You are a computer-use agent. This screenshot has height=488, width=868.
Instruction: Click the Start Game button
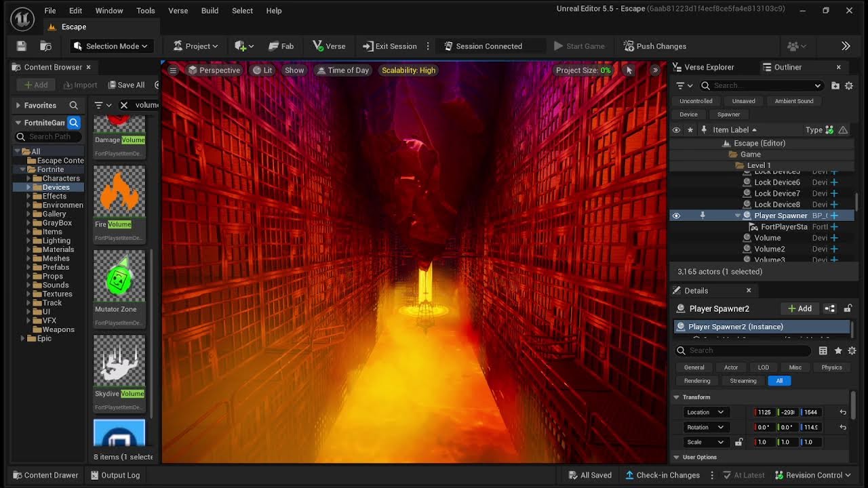pos(579,46)
